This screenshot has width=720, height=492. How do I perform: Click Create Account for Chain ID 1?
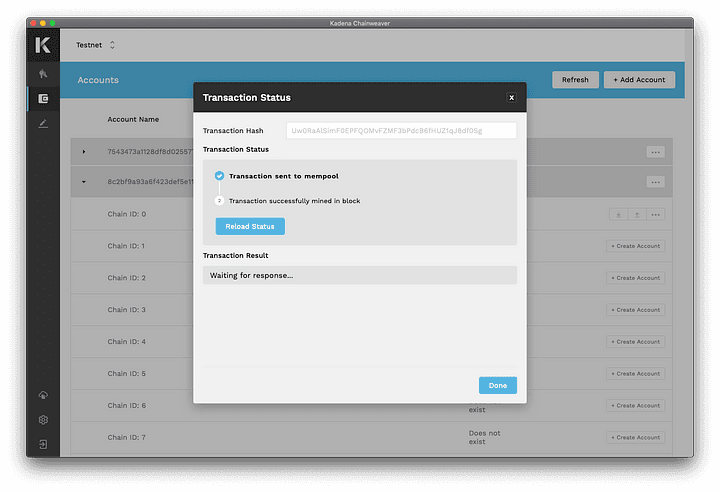click(x=636, y=246)
